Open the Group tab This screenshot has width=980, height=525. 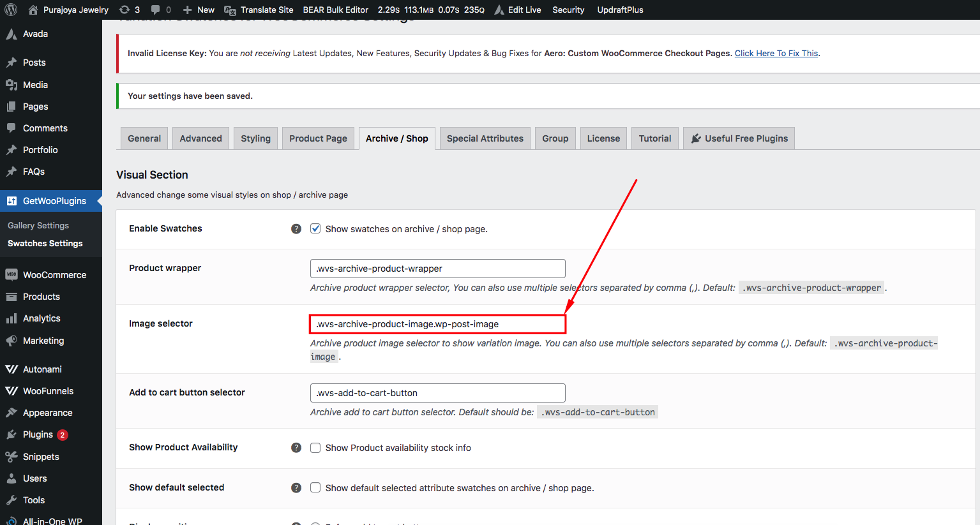click(555, 138)
